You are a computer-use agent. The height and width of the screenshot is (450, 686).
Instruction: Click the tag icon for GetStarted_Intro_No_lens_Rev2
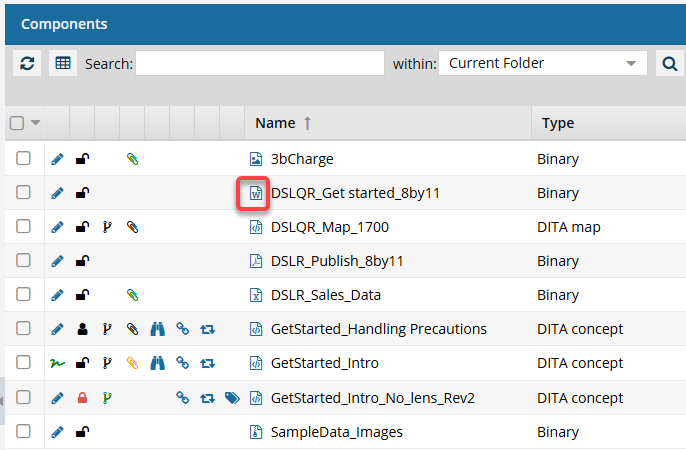tap(232, 398)
